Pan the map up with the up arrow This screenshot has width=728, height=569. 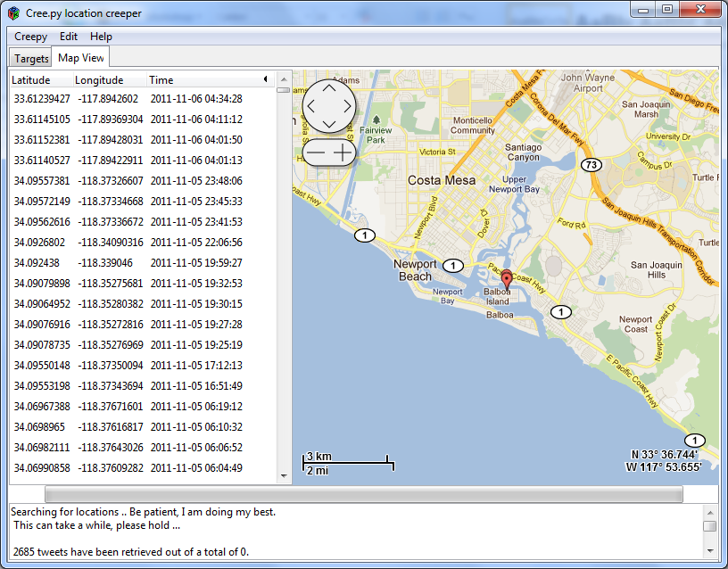pos(329,88)
